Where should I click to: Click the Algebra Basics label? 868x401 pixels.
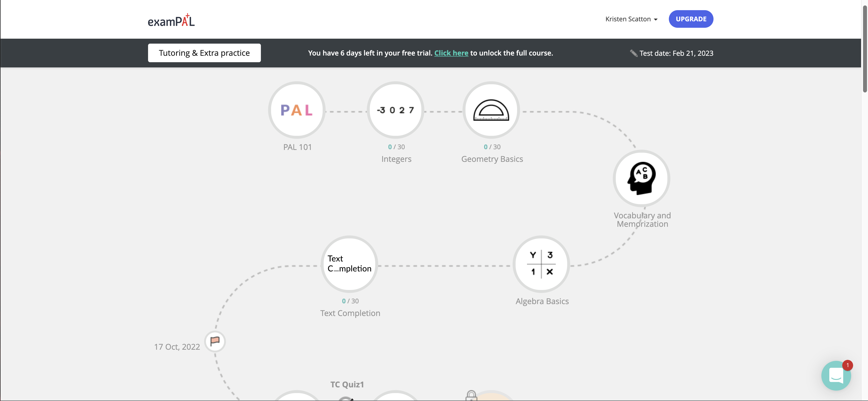(542, 301)
